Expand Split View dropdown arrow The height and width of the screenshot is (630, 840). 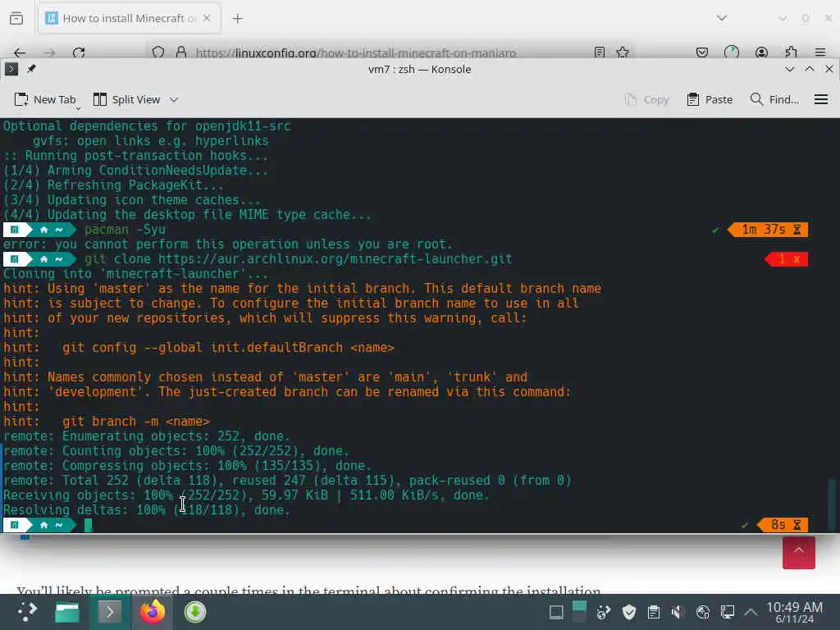click(174, 99)
